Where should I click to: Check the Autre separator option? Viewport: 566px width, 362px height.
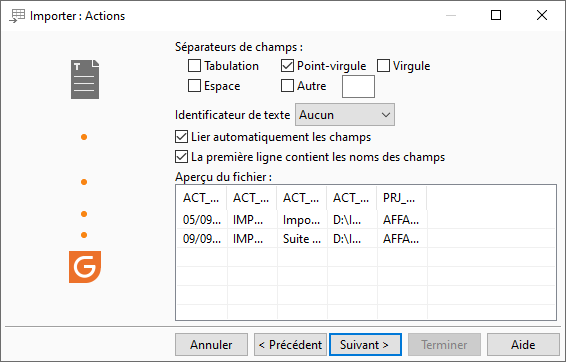(287, 86)
